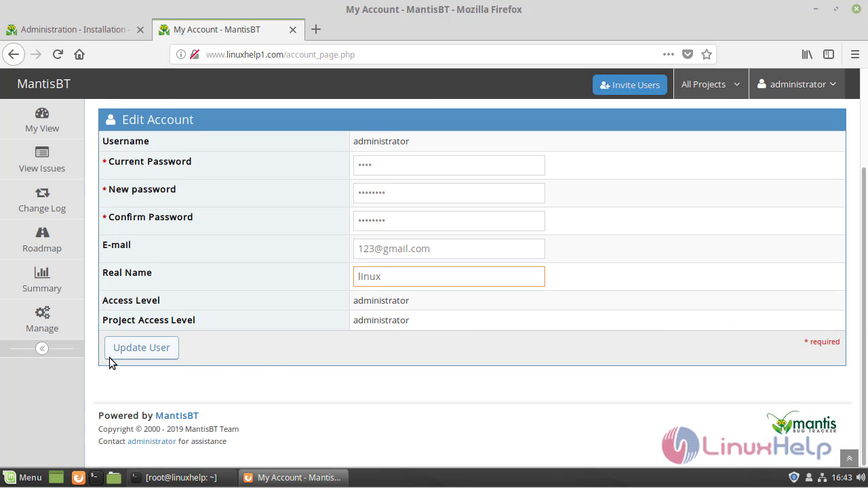Open Roadmap in sidebar
This screenshot has width=868, height=488.
[42, 239]
